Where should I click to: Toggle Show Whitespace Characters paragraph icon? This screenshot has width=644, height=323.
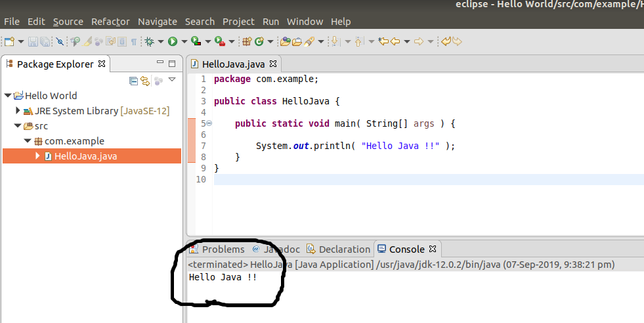pyautogui.click(x=133, y=41)
